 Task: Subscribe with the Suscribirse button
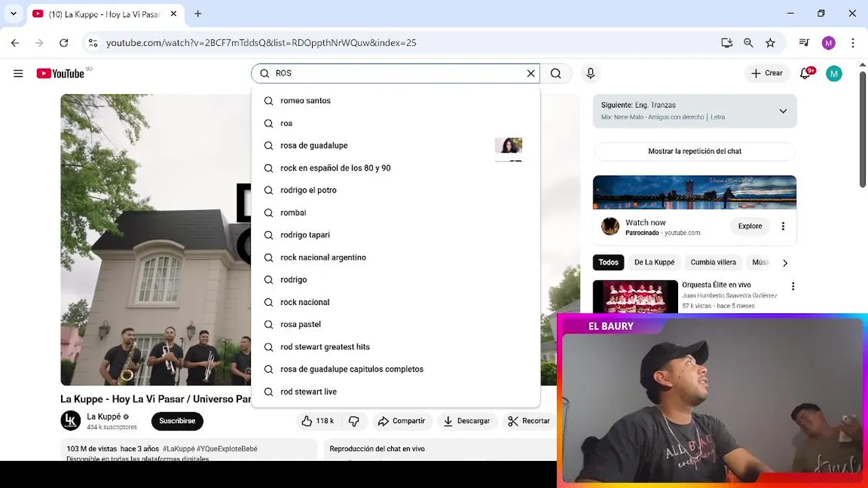pyautogui.click(x=177, y=421)
